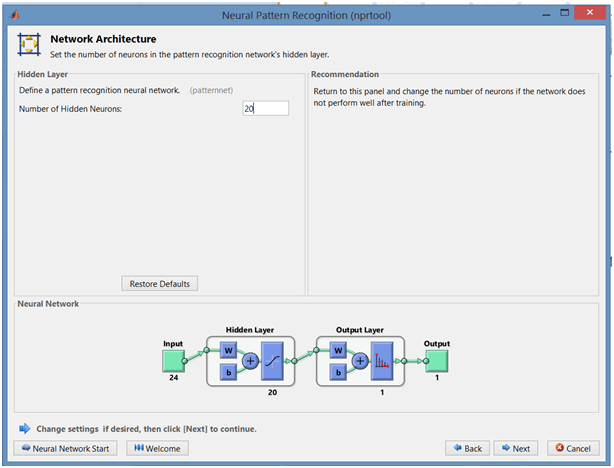This screenshot has height=468, width=614.
Task: Click the 'Hidden Layer' diagram title
Action: pos(250,330)
